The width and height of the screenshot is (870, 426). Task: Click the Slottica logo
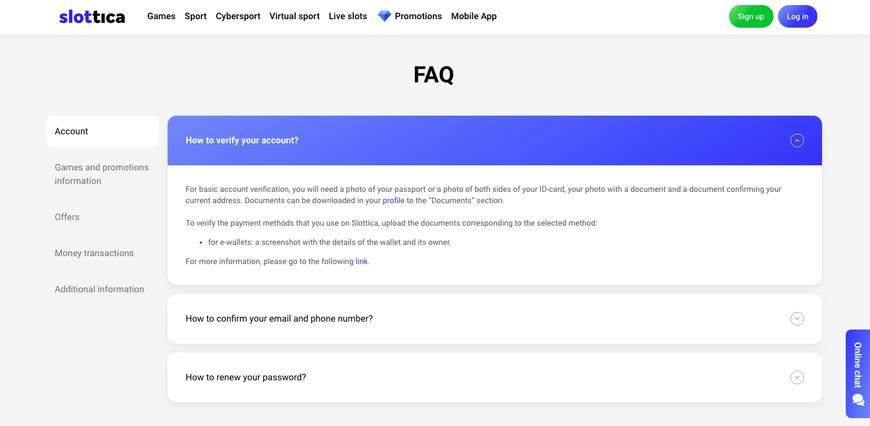coord(92,17)
